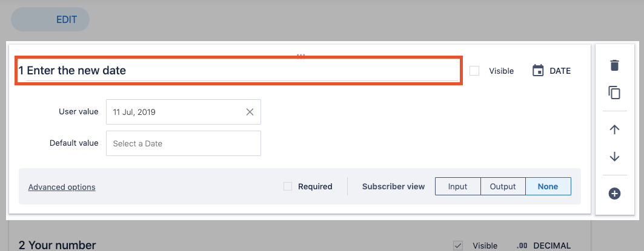
Task: Uncheck Visible for Your number field
Action: pos(459,246)
